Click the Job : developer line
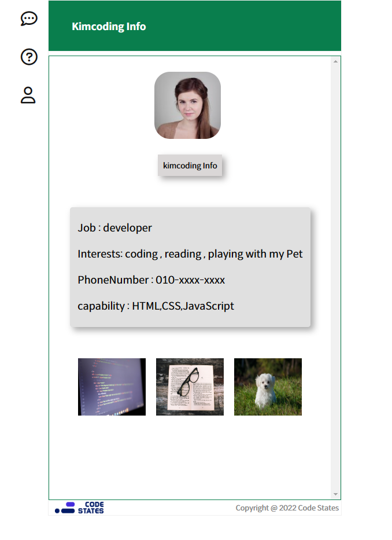Viewport: 392px width, 540px height. [114, 228]
